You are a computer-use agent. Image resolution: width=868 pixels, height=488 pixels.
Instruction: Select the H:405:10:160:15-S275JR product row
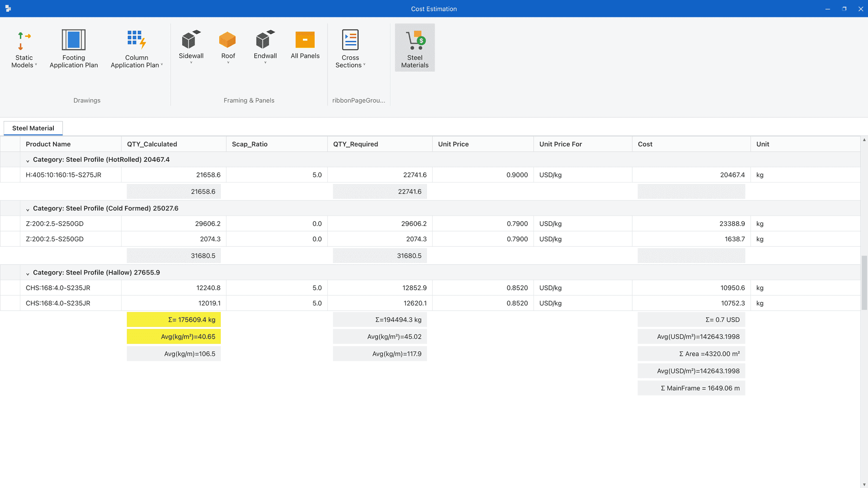pos(430,175)
